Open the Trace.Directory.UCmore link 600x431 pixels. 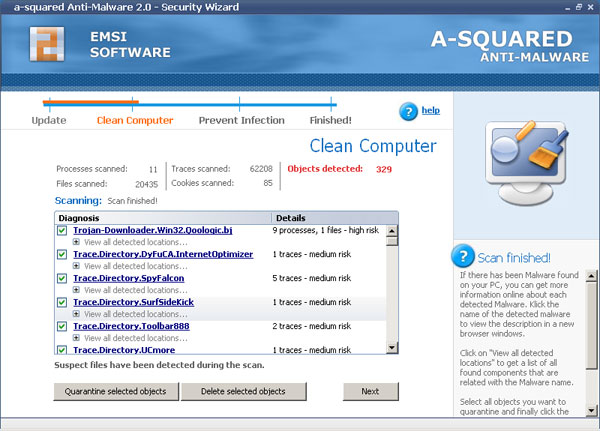pyautogui.click(x=124, y=350)
